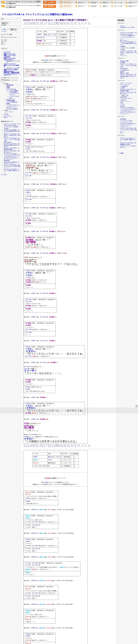Open the バトロイ駄弁り板 link
The height and width of the screenshot is (644, 138).
point(11,89)
